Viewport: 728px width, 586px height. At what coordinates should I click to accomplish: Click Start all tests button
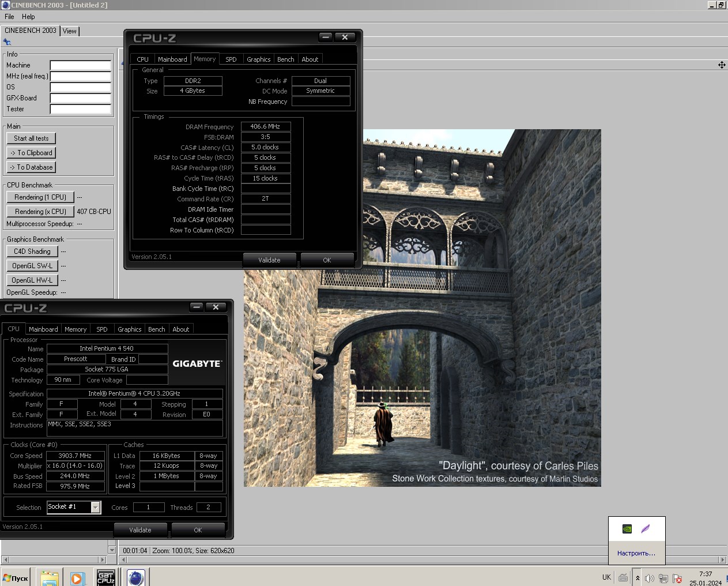pos(31,138)
